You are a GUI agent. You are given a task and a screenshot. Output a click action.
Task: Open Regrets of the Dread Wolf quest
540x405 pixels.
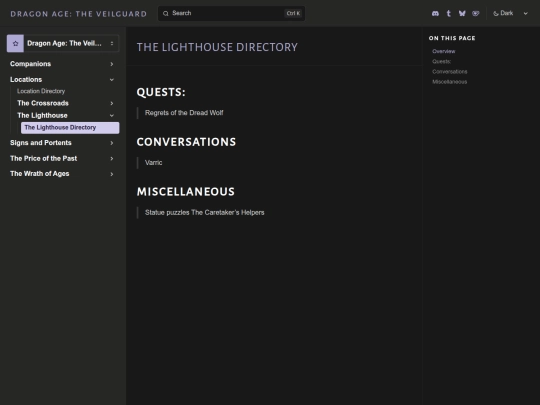pyautogui.click(x=184, y=113)
